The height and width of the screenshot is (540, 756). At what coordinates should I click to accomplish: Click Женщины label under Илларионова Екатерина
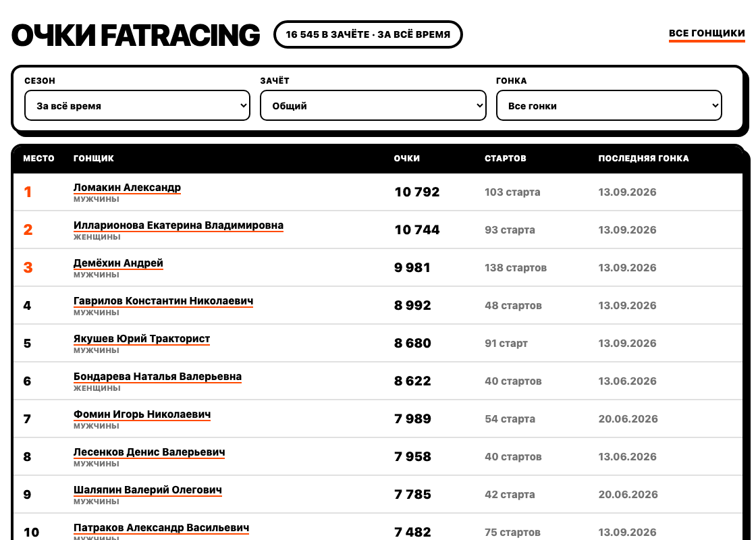[97, 237]
